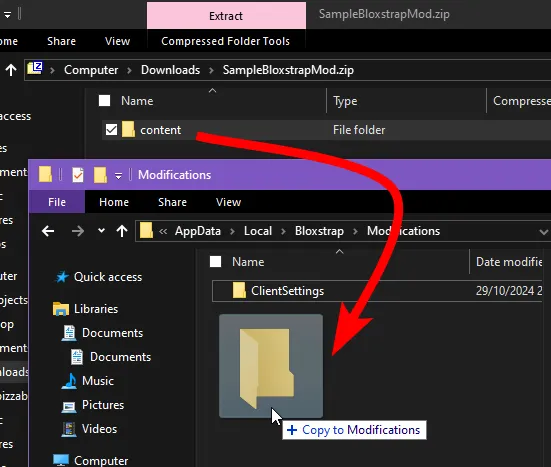This screenshot has width=551, height=467.
Task: Click the dragged folder thumbnail
Action: coord(271,366)
